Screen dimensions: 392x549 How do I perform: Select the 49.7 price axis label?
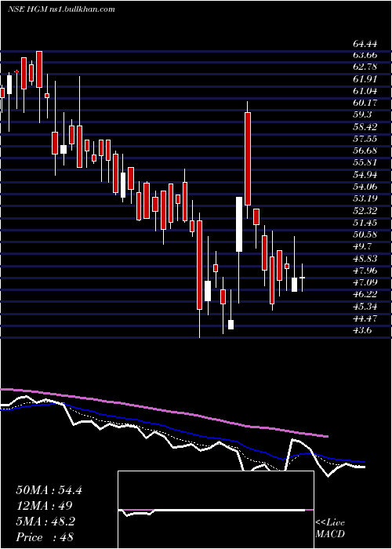362,246
